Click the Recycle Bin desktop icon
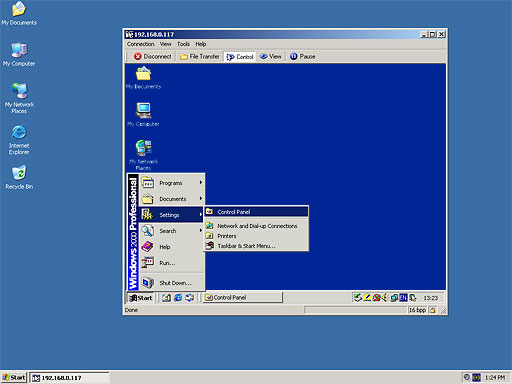Viewport: 512px width, 384px height. point(19,177)
